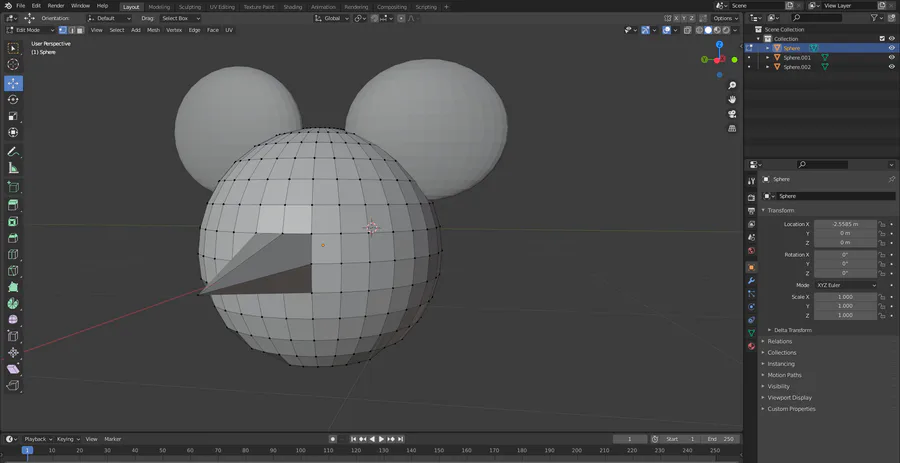Image resolution: width=900 pixels, height=463 pixels.
Task: Switch to solid viewport shading
Action: (x=708, y=30)
